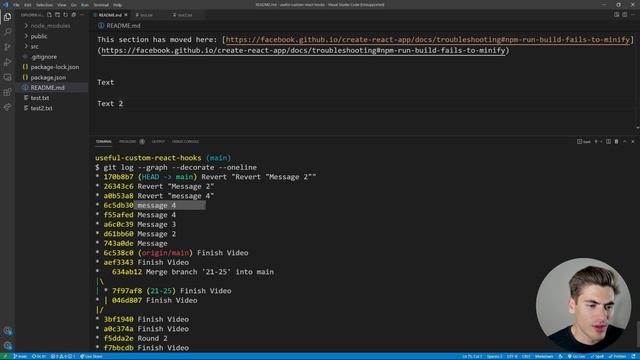Click the 6c5db30 commit hash
The image size is (640, 360).
coord(118,205)
